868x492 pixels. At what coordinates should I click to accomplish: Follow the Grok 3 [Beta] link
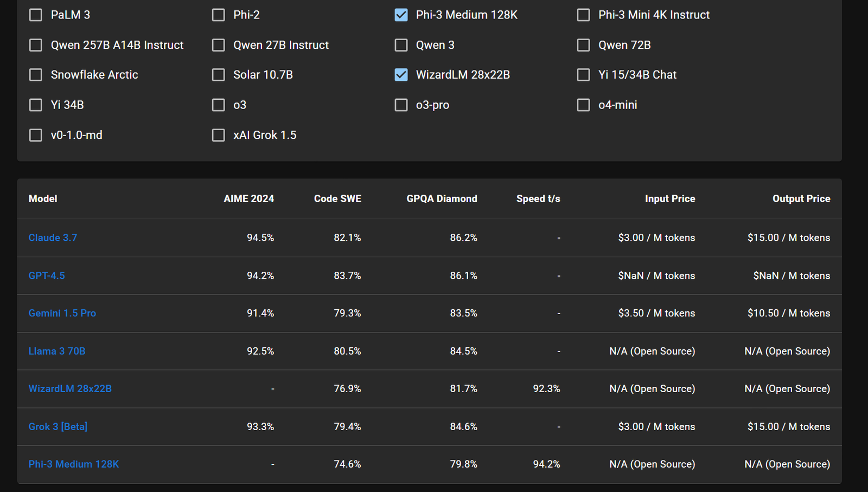pyautogui.click(x=58, y=426)
